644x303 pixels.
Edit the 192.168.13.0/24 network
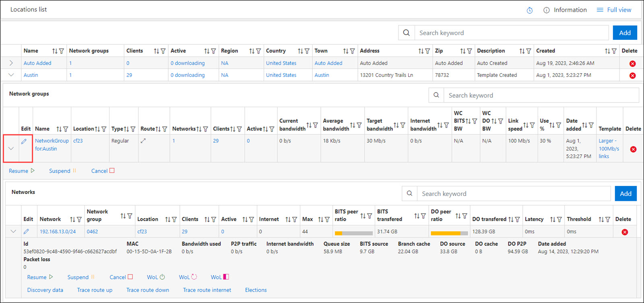26,231
